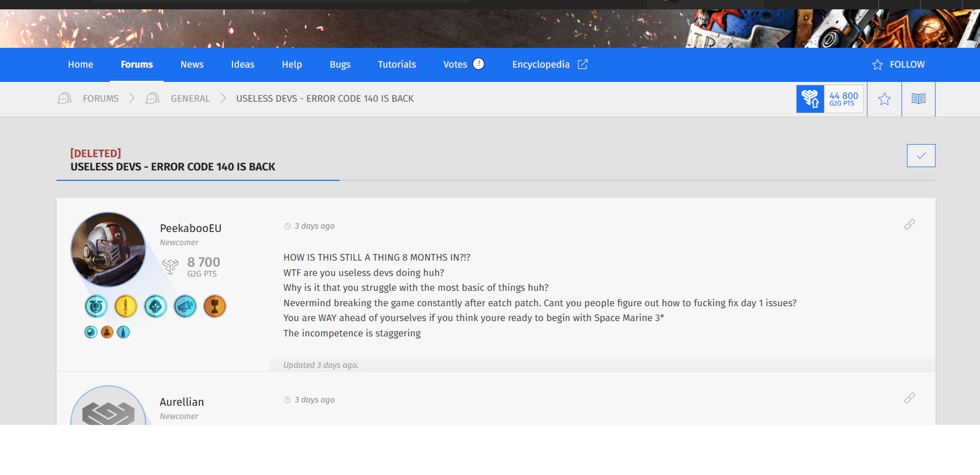Toggle the checkmark box beside thread title
This screenshot has height=475, width=980.
pos(921,156)
